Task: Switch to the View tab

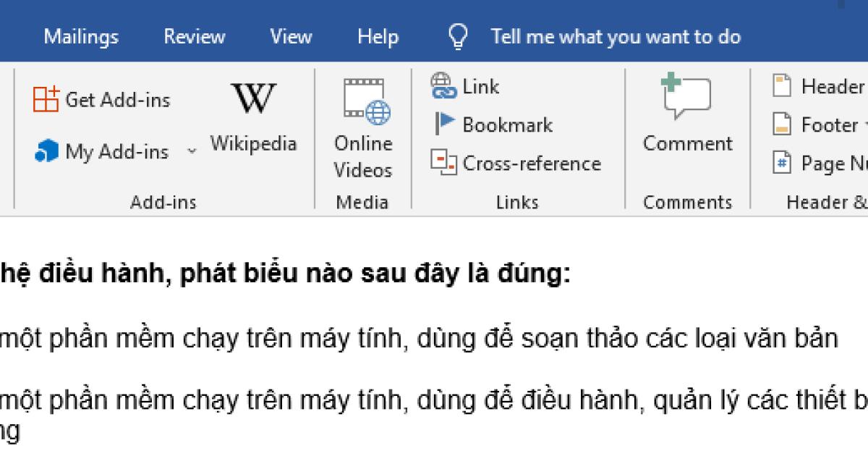Action: [x=291, y=36]
